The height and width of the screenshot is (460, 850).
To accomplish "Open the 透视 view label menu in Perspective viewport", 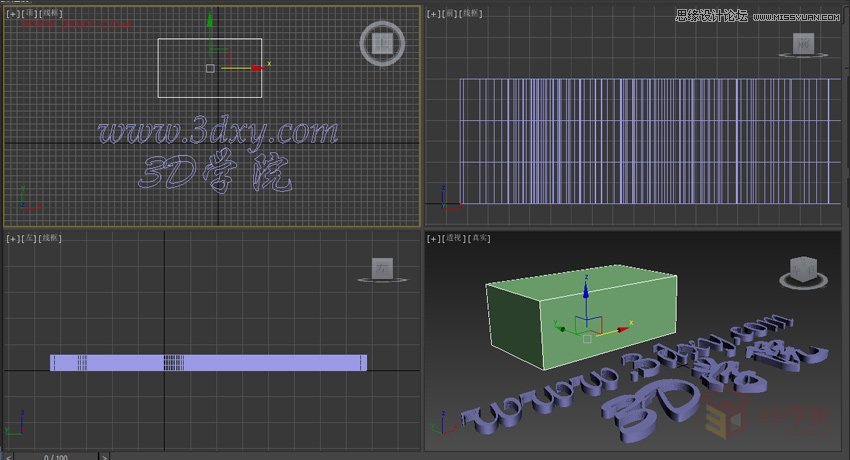I will (454, 238).
